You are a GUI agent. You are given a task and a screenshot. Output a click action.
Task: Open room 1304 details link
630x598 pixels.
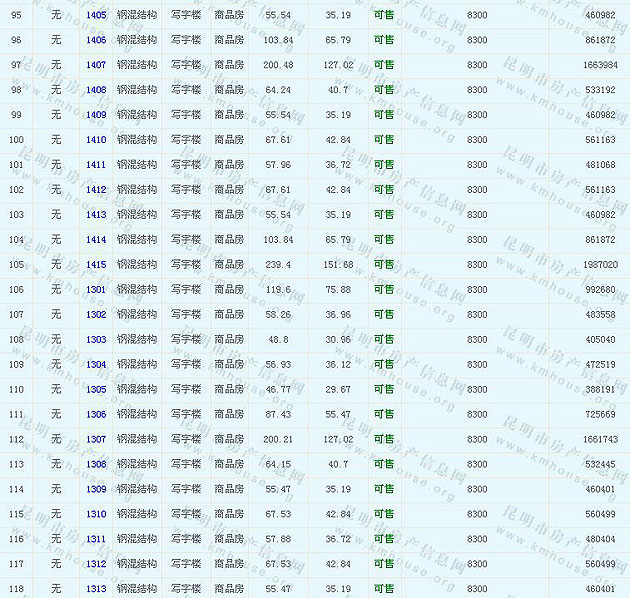point(96,365)
